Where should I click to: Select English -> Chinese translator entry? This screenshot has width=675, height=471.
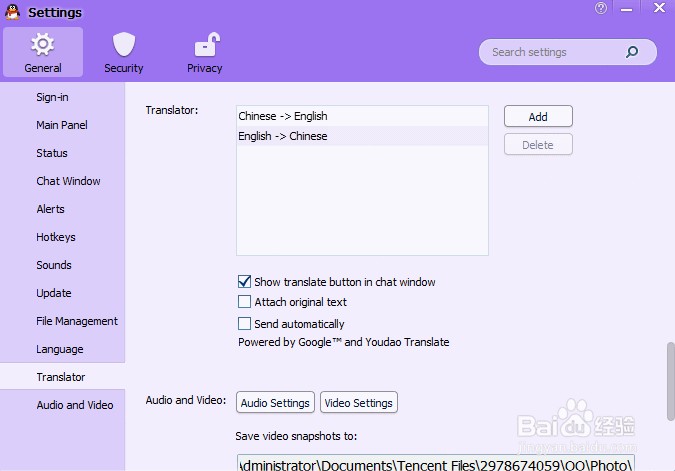click(x=283, y=136)
